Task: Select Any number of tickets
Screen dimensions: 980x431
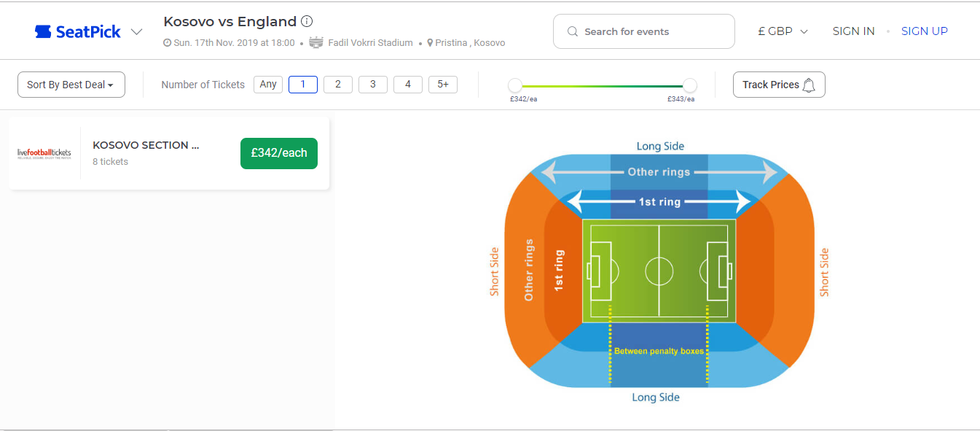Action: coord(268,85)
